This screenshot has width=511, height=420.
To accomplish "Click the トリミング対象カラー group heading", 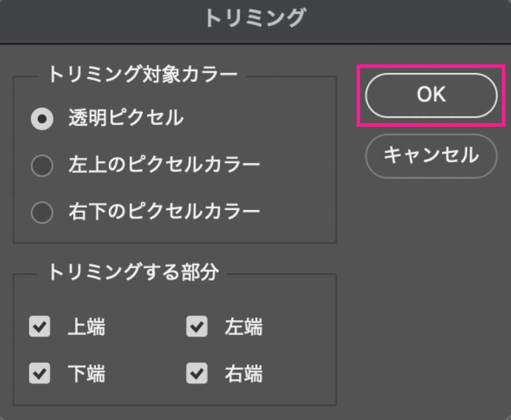I will [x=143, y=75].
